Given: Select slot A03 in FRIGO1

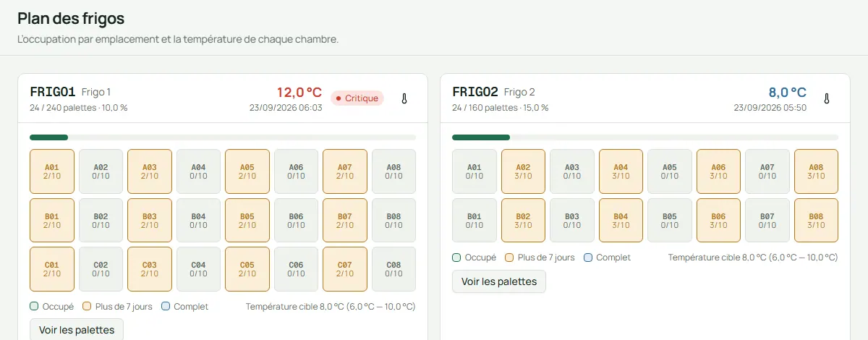Looking at the screenshot, I should point(150,171).
